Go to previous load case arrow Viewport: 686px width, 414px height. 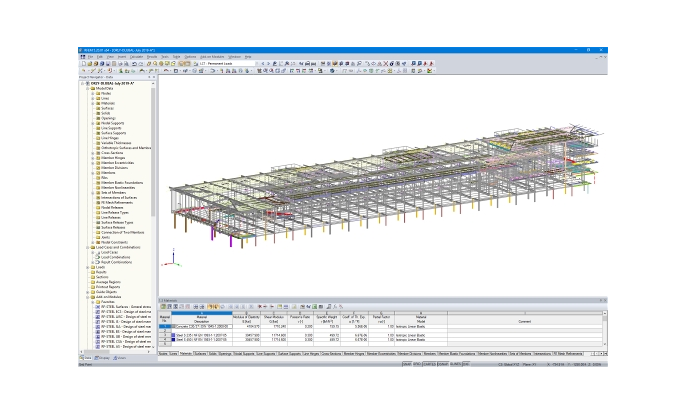click(263, 63)
